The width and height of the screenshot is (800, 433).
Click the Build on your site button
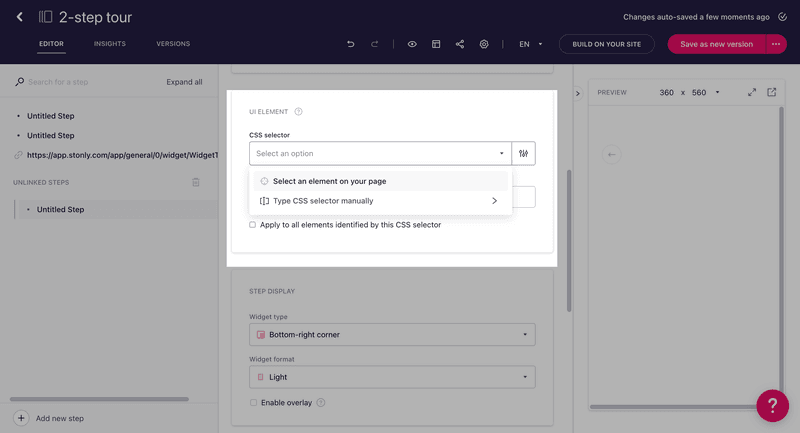[607, 44]
